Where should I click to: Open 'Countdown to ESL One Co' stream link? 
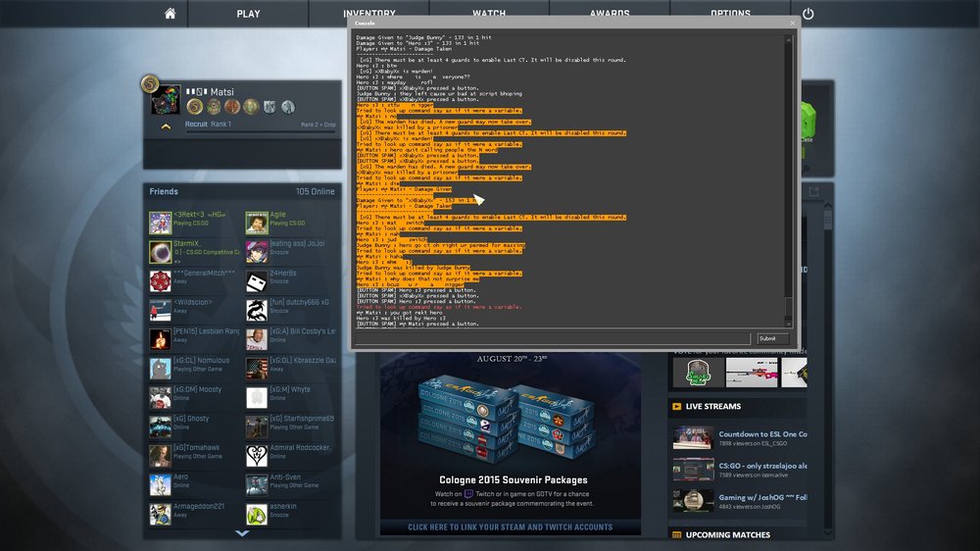[x=762, y=434]
